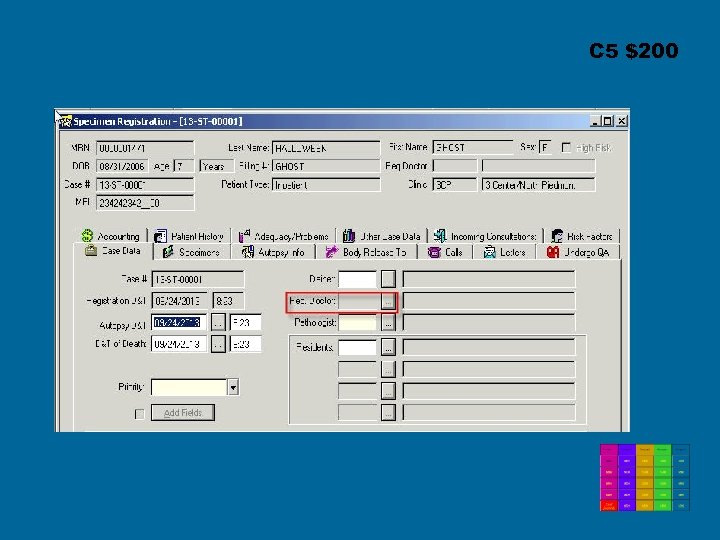Click the MRN field
The height and width of the screenshot is (540, 720).
(145, 148)
